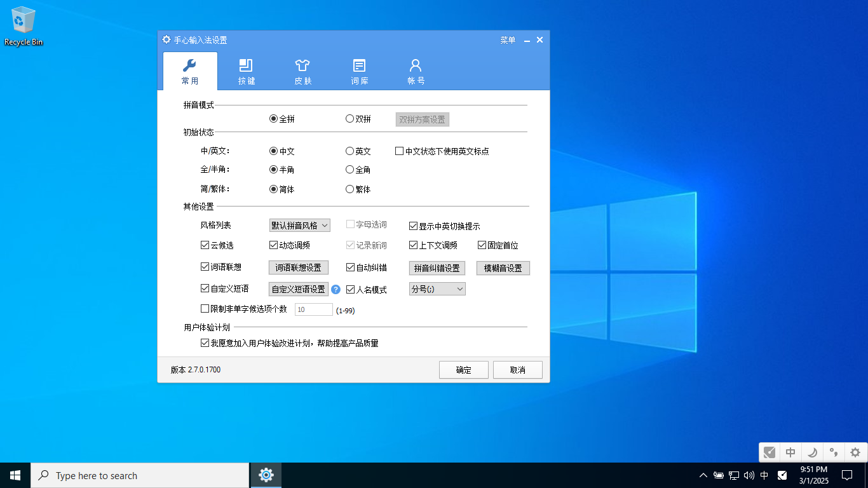Click 中 IME indicator in system tray
This screenshot has width=868, height=488.
[764, 475]
